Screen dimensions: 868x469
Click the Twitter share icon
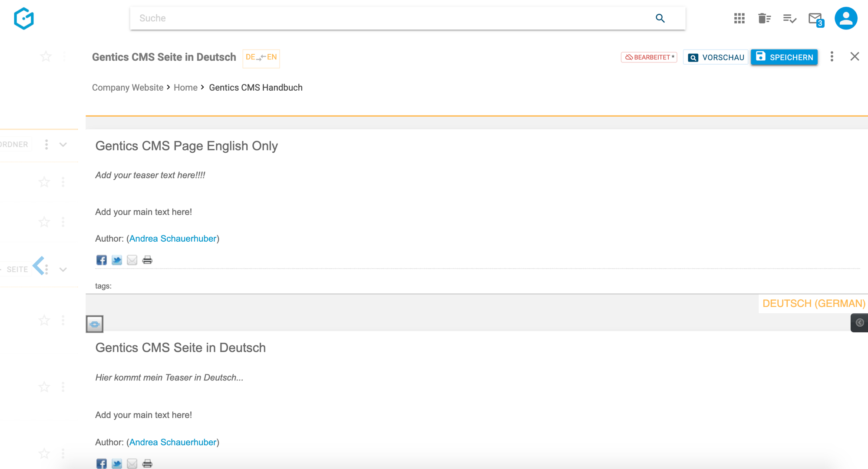pos(117,260)
